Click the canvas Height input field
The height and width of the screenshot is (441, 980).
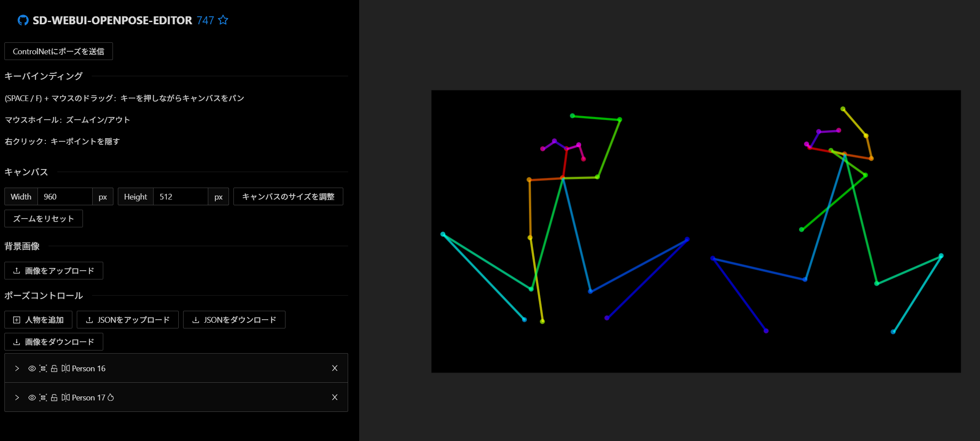180,197
